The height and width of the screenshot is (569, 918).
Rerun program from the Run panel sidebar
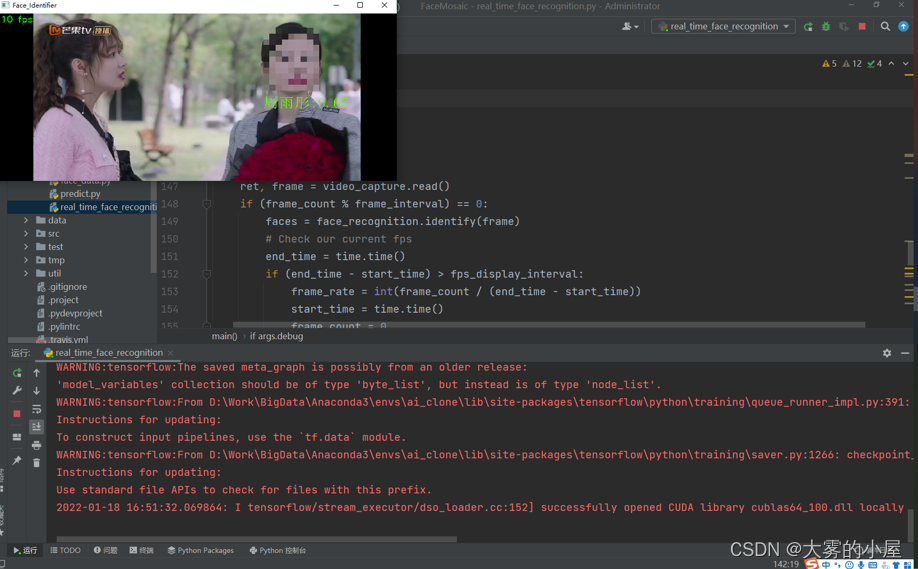pyautogui.click(x=17, y=373)
